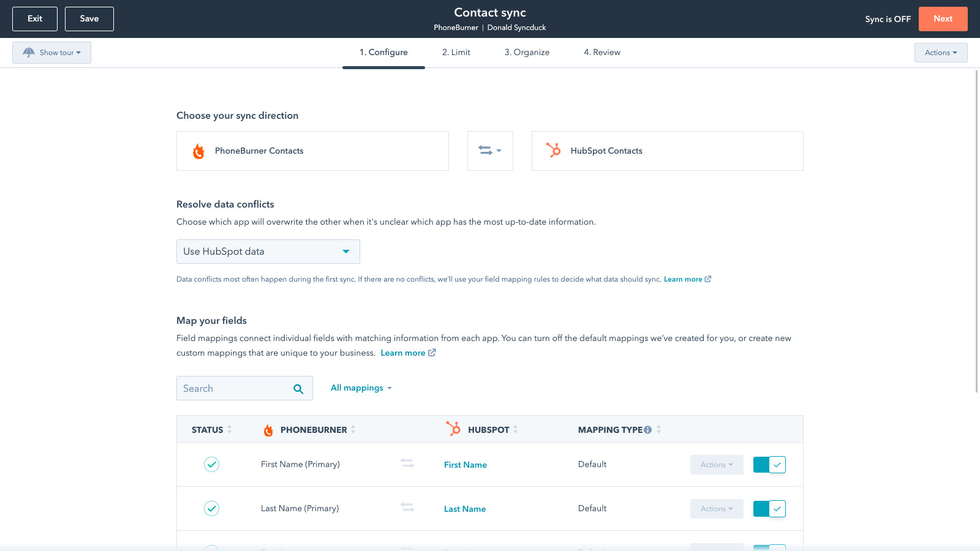
Task: Open Actions dropdown for First Name row
Action: click(717, 465)
